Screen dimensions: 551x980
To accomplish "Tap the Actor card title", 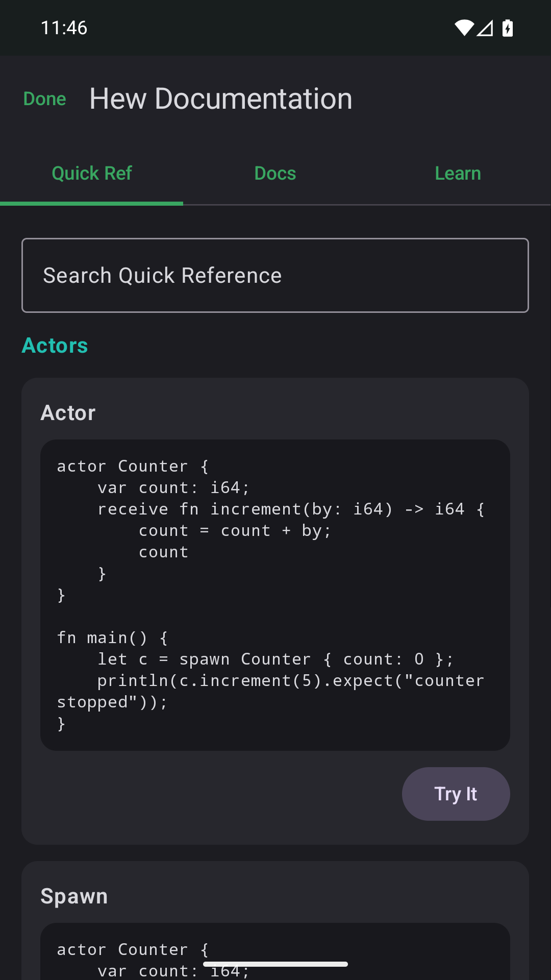I will point(68,412).
